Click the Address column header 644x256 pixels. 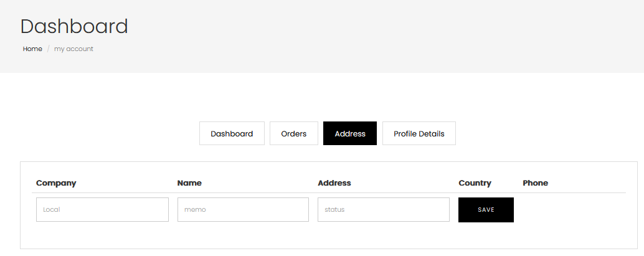(x=334, y=183)
